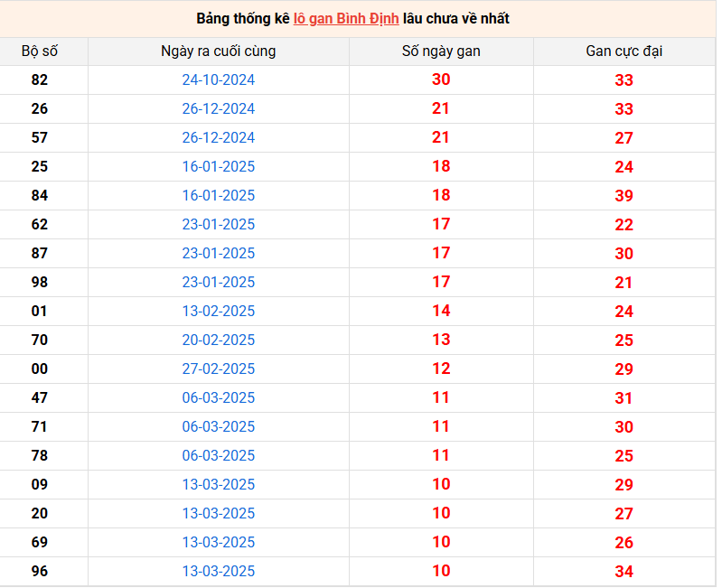The image size is (722, 588).
Task: Click the Bộ số column header
Action: tap(40, 51)
